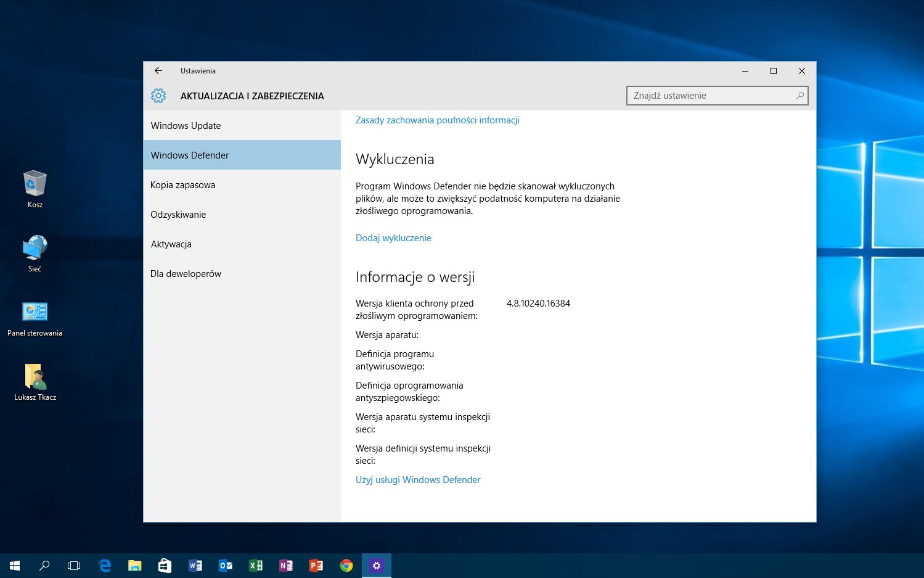Screen dimensions: 924x578
Task: Open Google Chrome from the taskbar
Action: pos(346,565)
